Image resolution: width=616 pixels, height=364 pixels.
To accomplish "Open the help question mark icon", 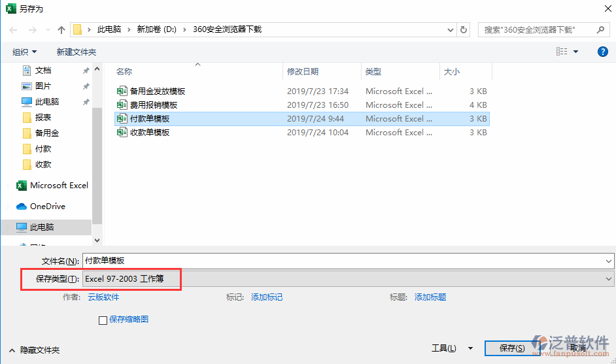I will point(603,52).
